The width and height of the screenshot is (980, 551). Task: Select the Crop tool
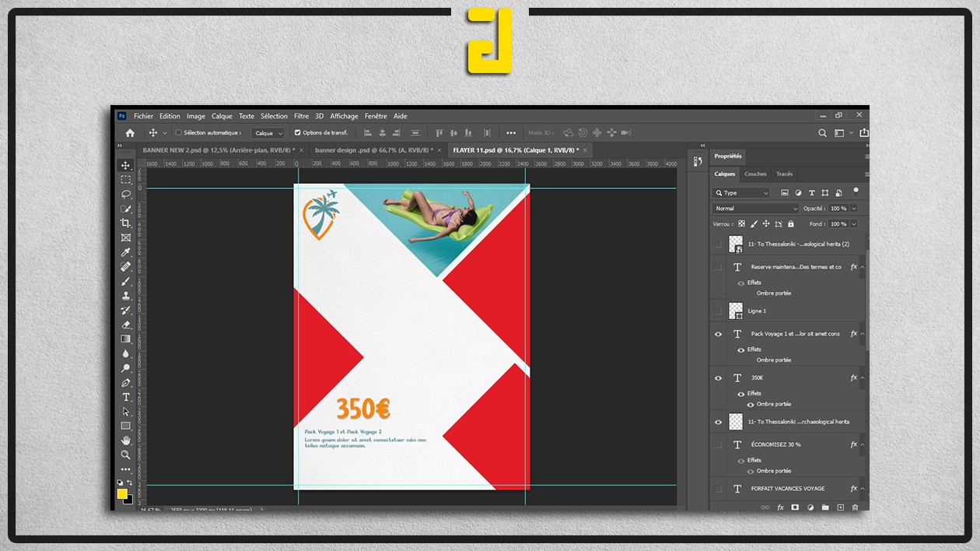[125, 223]
